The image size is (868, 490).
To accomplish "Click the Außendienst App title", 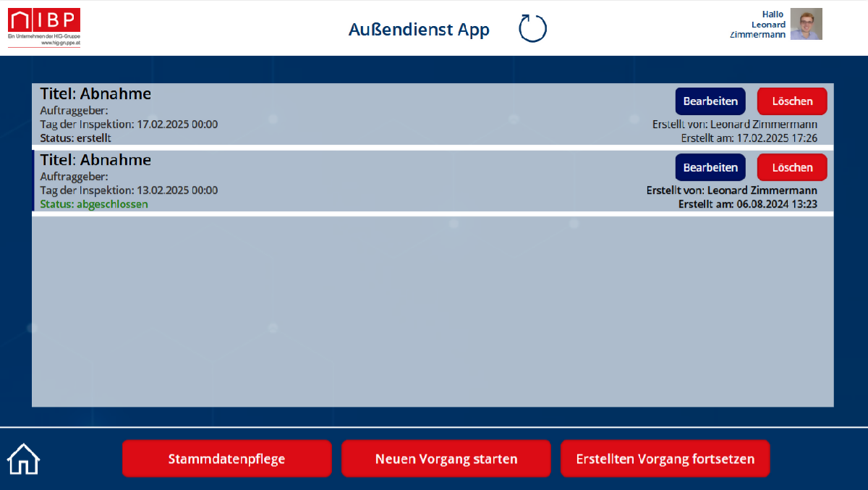I will [x=419, y=30].
